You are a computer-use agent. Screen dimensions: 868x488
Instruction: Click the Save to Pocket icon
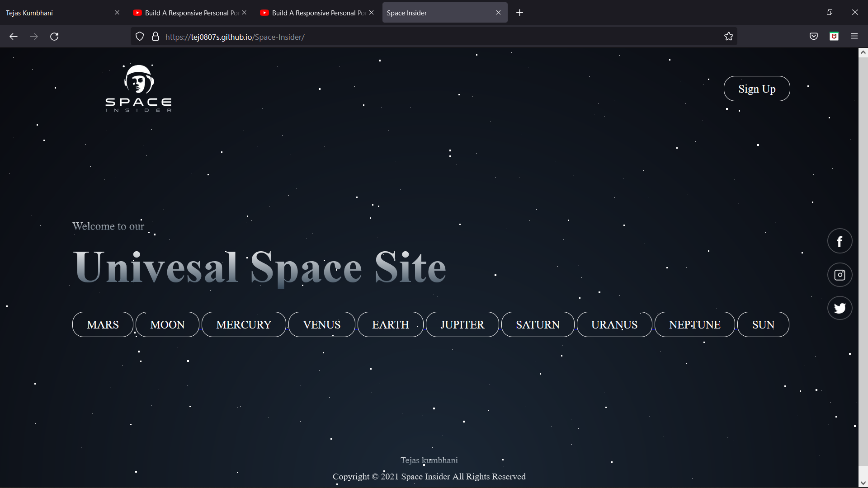813,37
